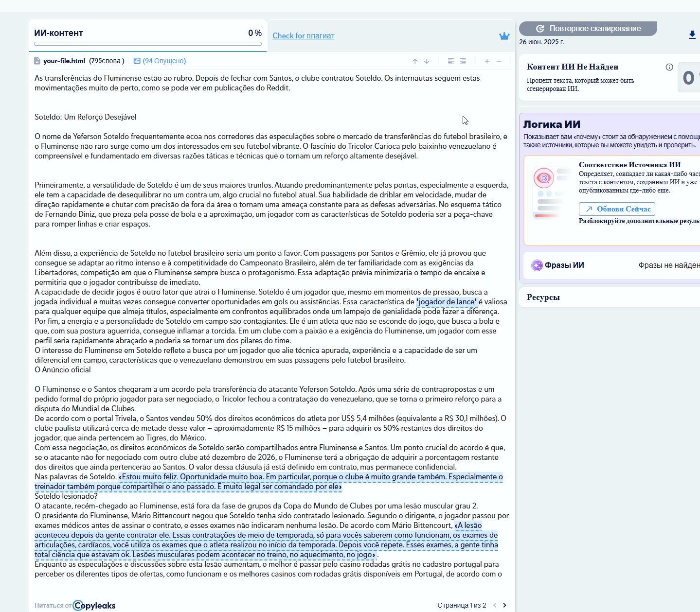Image resolution: width=700 pixels, height=612 pixels.
Task: Open the Фразы ИИ section
Action: pyautogui.click(x=611, y=265)
